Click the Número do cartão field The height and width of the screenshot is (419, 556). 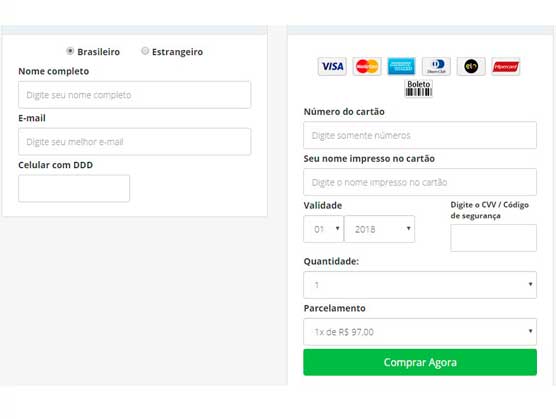[420, 135]
